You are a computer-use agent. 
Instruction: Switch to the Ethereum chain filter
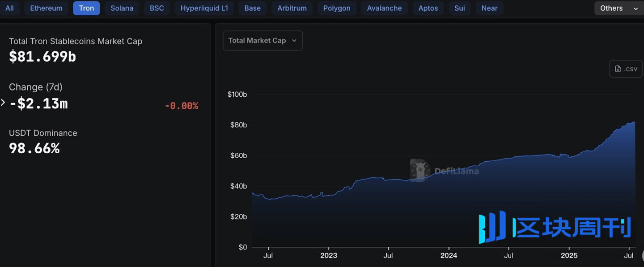click(46, 8)
